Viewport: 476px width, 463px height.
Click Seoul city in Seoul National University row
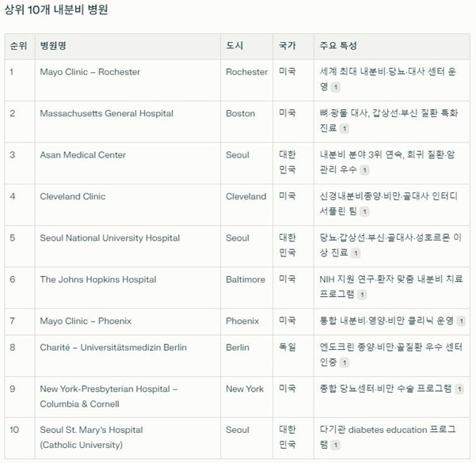(x=238, y=238)
